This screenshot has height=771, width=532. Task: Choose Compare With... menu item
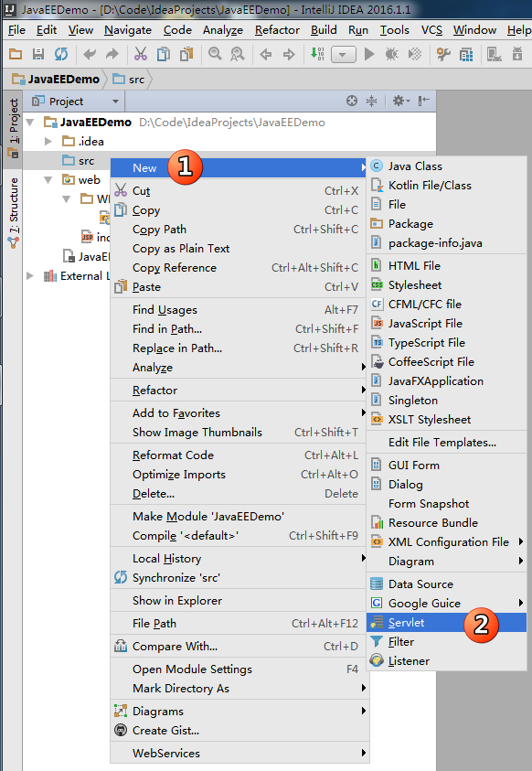239,646
